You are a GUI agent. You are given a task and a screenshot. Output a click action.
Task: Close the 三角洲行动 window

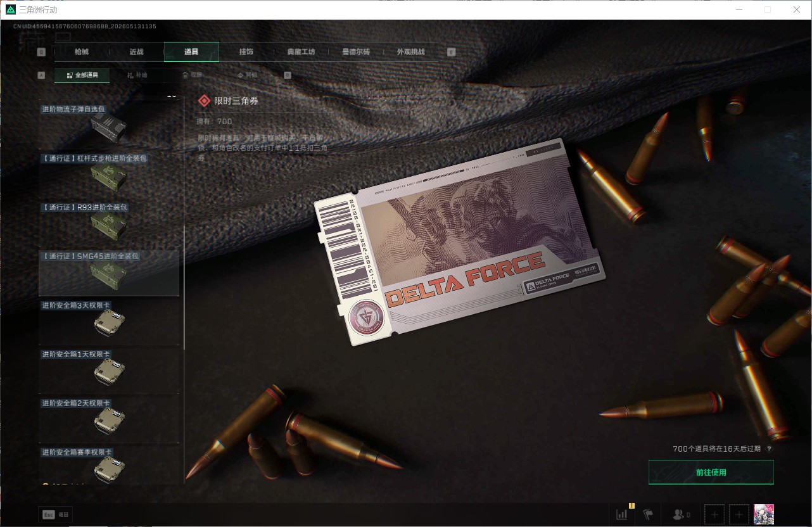click(x=797, y=10)
